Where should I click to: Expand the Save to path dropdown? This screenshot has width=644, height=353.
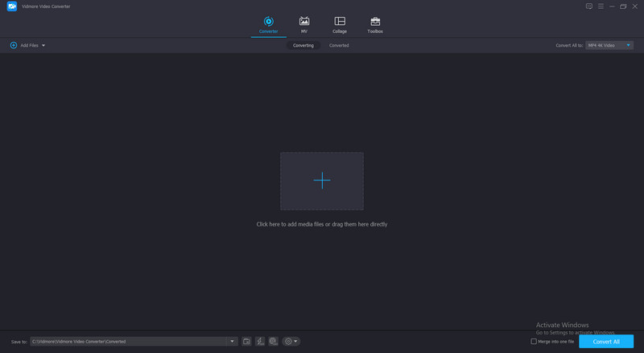point(233,342)
